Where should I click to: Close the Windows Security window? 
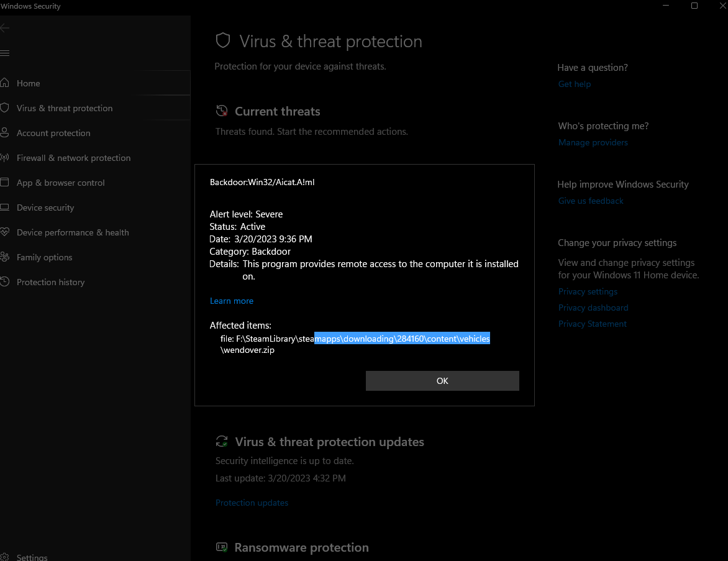(722, 6)
